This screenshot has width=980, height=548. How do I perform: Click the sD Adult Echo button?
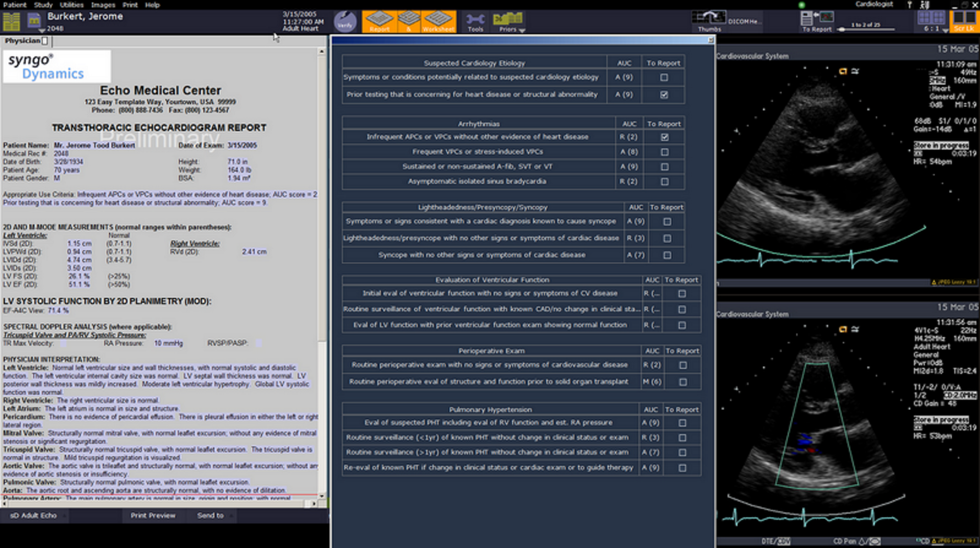(34, 516)
